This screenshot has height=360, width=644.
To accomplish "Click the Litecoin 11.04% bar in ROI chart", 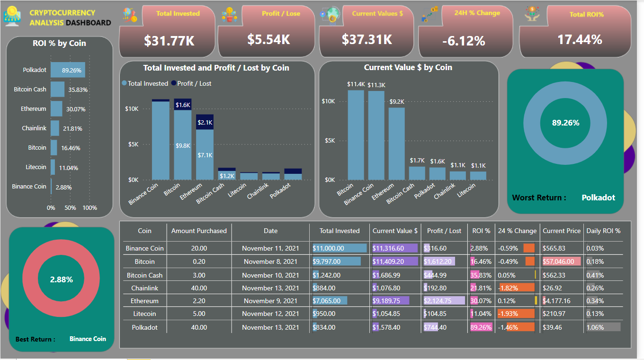I will tap(53, 167).
